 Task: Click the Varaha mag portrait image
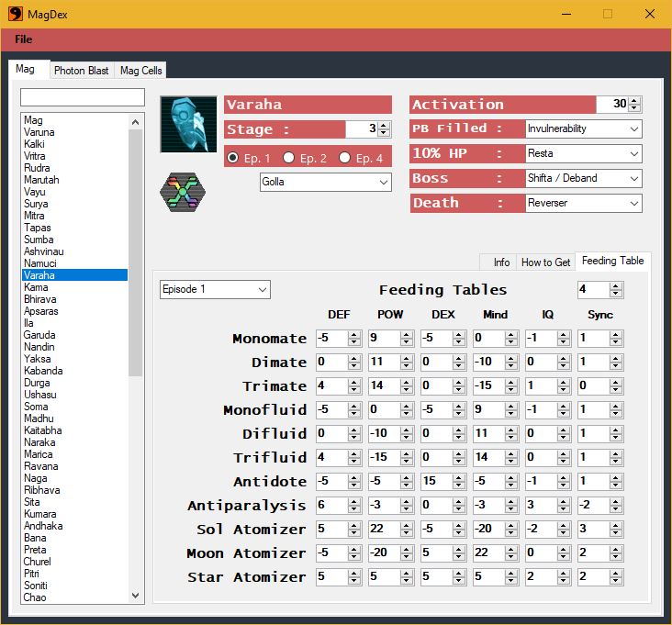188,124
